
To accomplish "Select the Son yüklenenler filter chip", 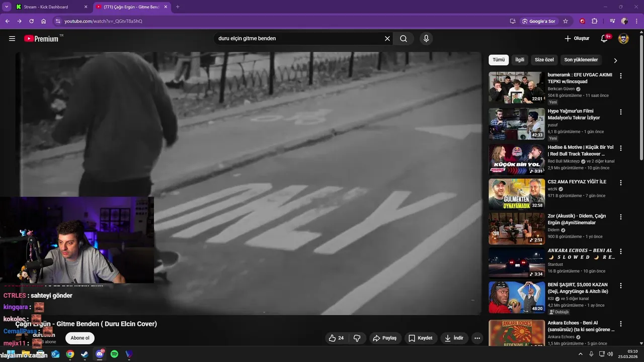I will [x=581, y=60].
